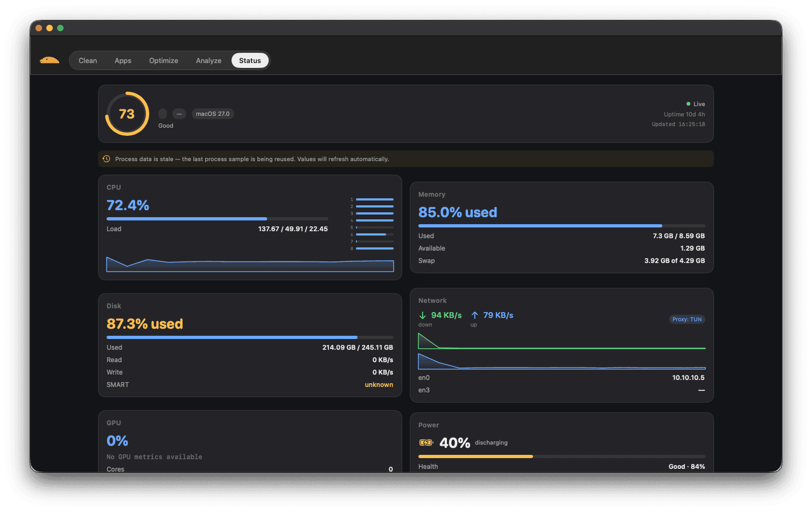Click the en0 address 10.10.10.5
This screenshot has height=512, width=812.
[x=688, y=378]
